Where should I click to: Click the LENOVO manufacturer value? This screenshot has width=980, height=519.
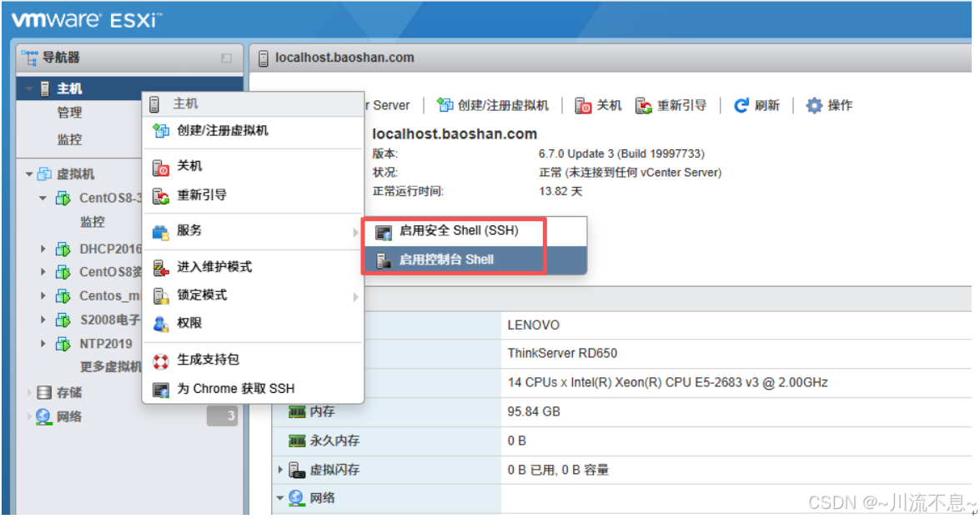(533, 325)
